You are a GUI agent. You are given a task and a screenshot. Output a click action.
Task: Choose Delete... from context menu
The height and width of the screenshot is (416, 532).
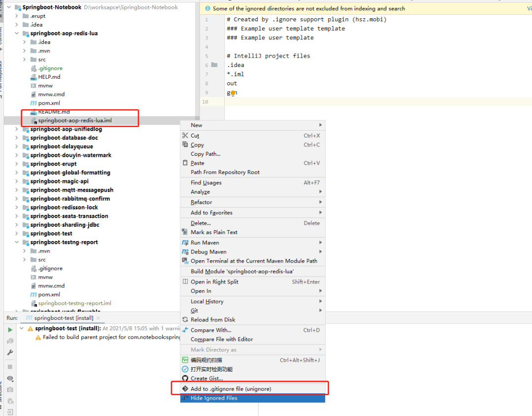253,223
